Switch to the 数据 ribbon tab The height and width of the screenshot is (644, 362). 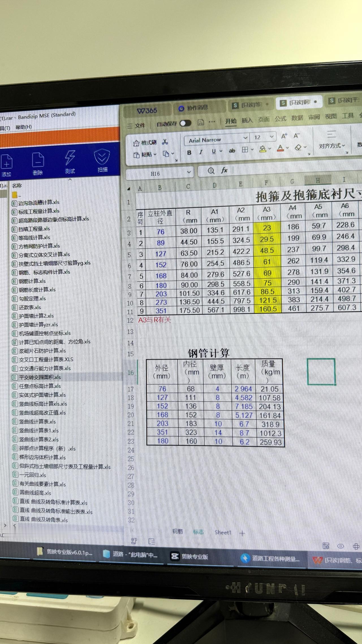[297, 118]
